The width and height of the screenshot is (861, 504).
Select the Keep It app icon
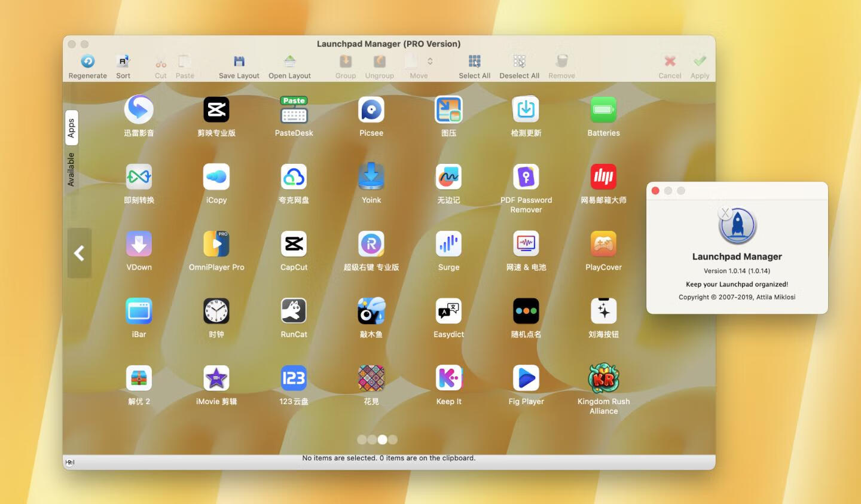(x=449, y=378)
